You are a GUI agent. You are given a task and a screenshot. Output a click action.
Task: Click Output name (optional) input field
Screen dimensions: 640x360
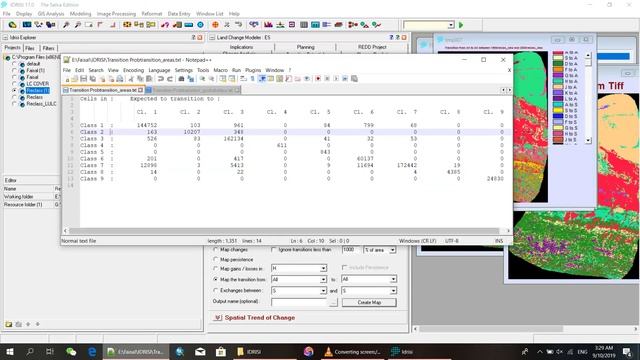tap(299, 302)
